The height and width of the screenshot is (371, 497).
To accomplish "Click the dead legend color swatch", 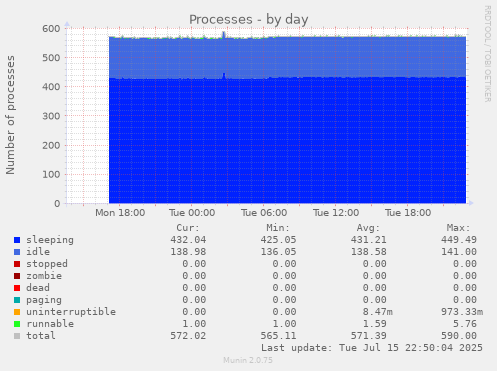I will [17, 288].
